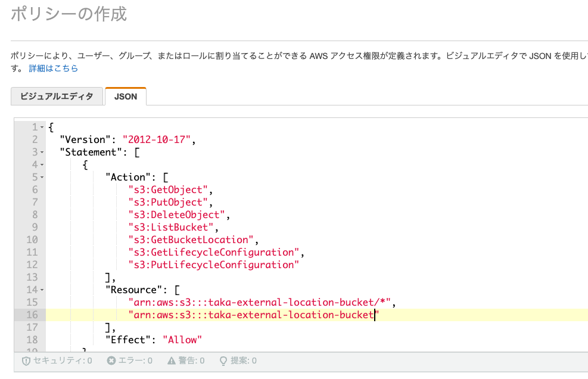Open the 提案: 0 status entry
This screenshot has height=379, width=588.
tap(238, 361)
